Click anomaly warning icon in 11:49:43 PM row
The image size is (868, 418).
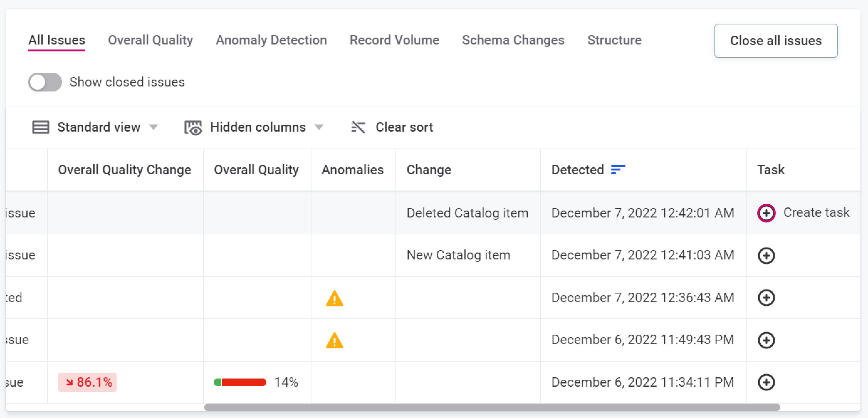tap(334, 341)
